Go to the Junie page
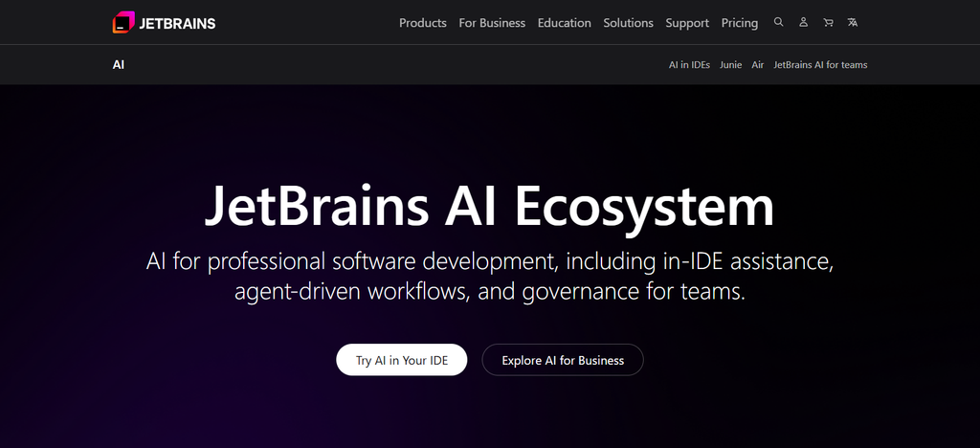The width and height of the screenshot is (980, 448). pyautogui.click(x=730, y=64)
